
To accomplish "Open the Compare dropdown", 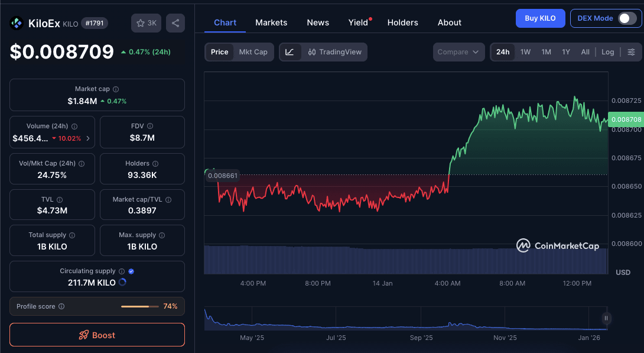I will tap(458, 52).
